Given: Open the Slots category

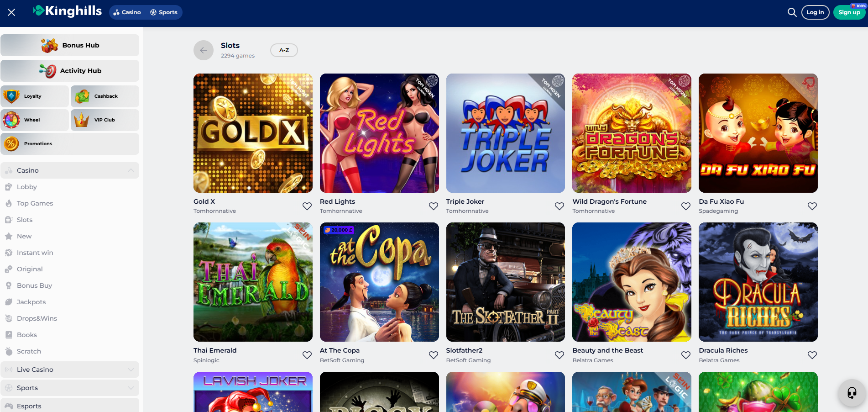Looking at the screenshot, I should (24, 220).
